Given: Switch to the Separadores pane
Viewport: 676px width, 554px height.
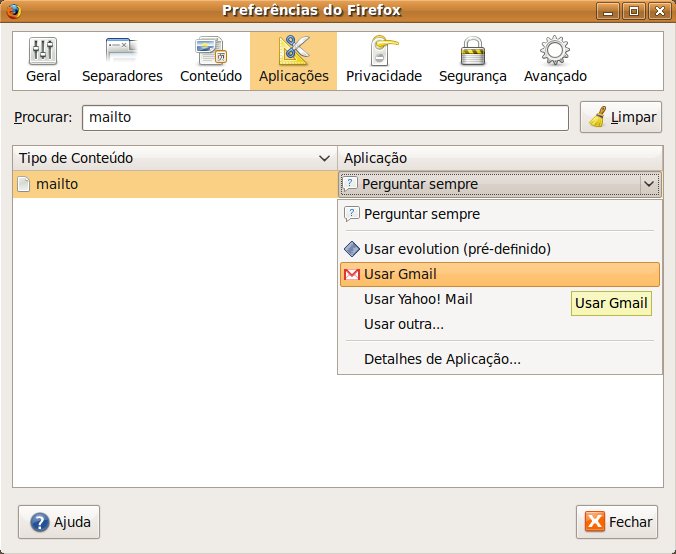Looking at the screenshot, I should tap(122, 61).
